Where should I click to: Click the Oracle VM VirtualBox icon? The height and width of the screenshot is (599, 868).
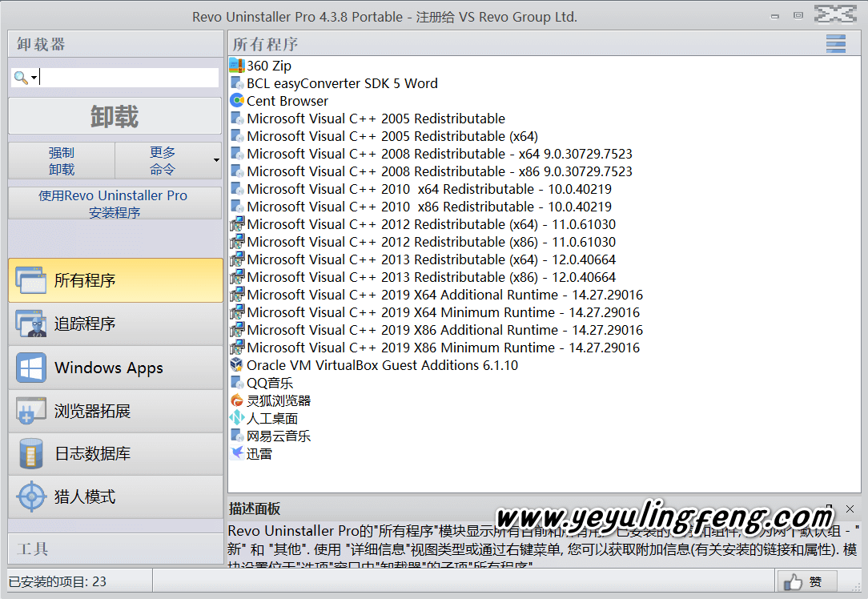pos(237,365)
